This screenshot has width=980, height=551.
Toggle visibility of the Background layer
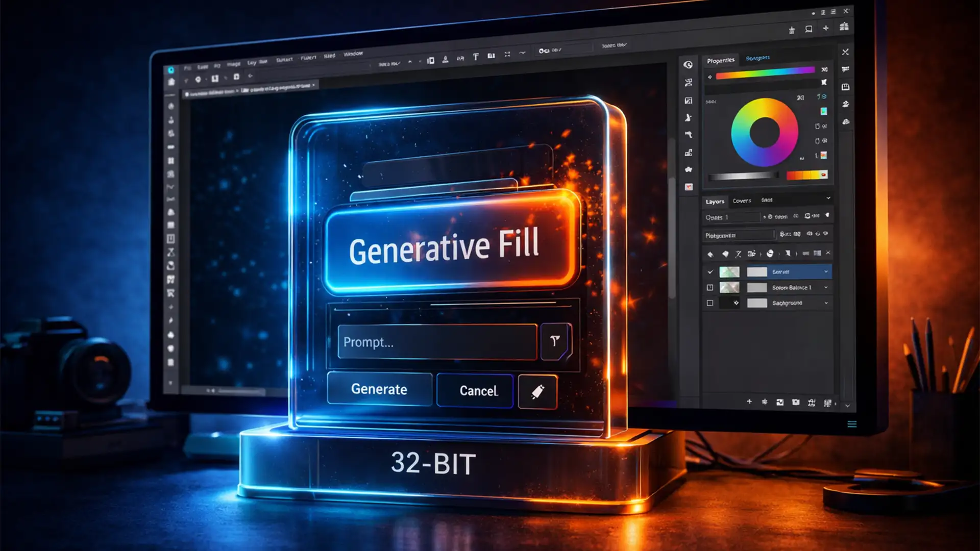tap(710, 303)
